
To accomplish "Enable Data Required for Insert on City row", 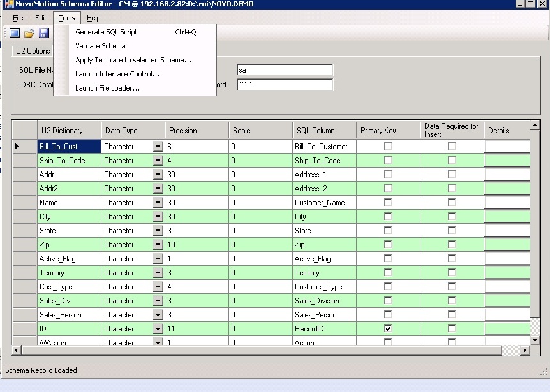I will (452, 216).
